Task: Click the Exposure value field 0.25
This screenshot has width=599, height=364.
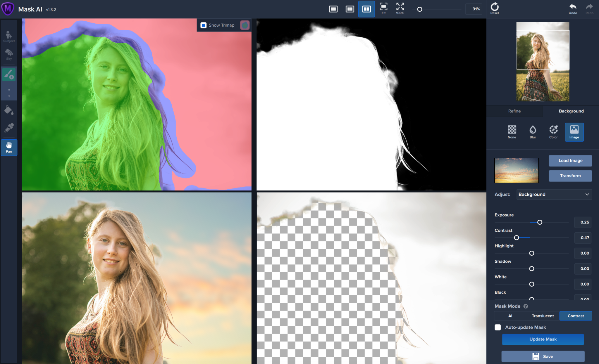Action: [x=583, y=222]
